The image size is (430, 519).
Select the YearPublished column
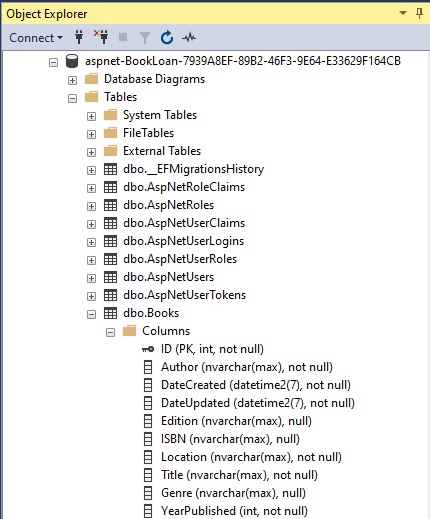click(x=234, y=511)
